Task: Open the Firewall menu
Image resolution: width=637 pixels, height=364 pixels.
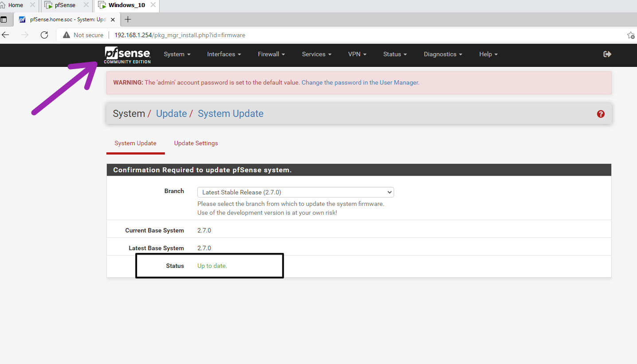Action: [271, 54]
